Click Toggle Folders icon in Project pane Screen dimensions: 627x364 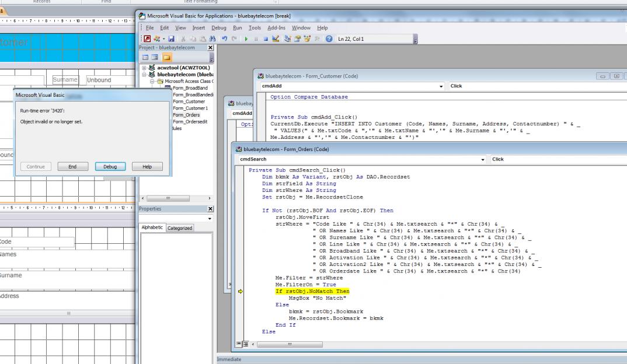click(167, 58)
